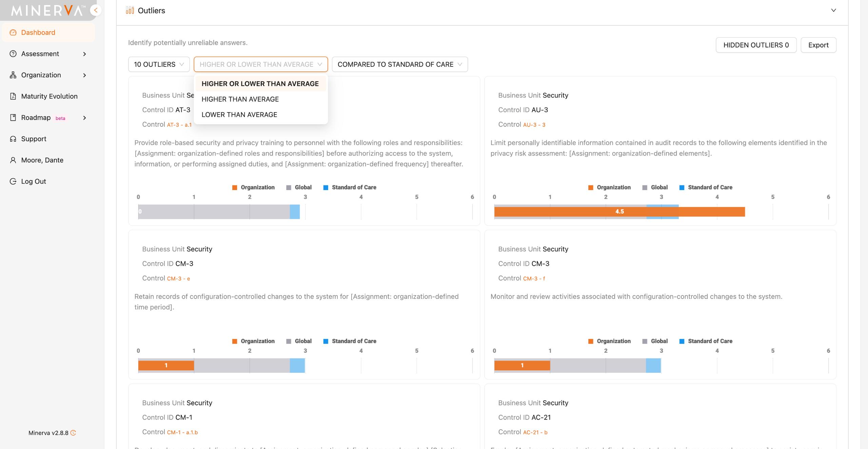Click the user profile icon for Moore, Dante
868x449 pixels.
tap(13, 160)
